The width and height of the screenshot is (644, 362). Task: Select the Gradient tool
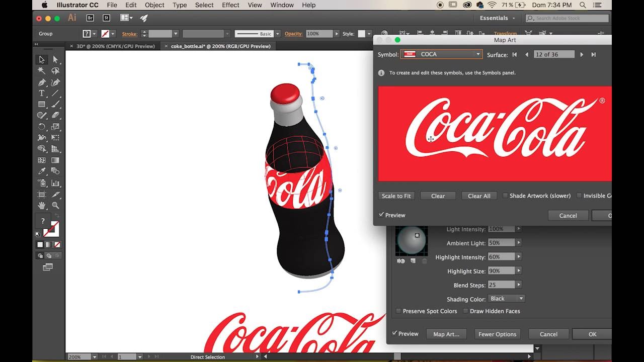click(x=55, y=160)
